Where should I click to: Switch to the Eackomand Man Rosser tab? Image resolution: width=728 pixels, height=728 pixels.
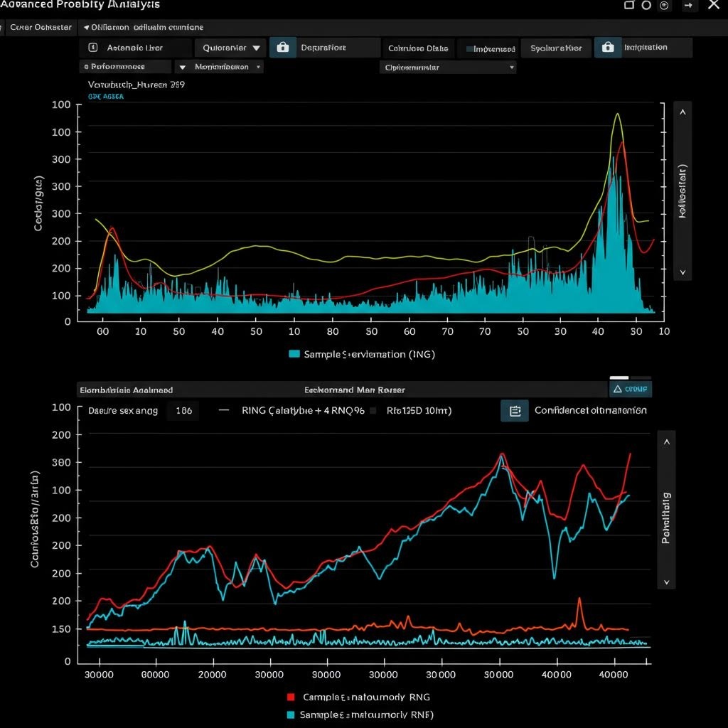(355, 390)
